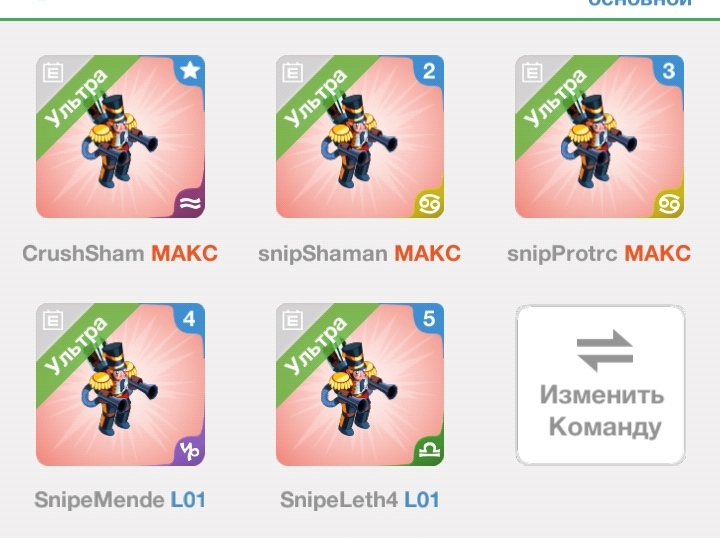Tap the star leader badge on CrushSham
720x538 pixels.
(190, 71)
